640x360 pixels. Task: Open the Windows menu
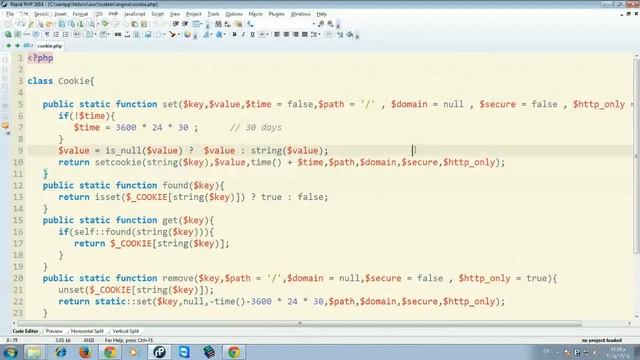point(300,14)
